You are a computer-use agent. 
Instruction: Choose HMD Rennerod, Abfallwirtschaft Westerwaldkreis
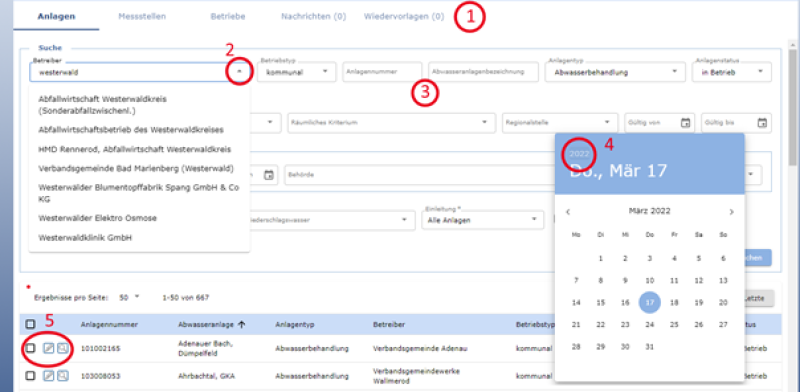(139, 149)
